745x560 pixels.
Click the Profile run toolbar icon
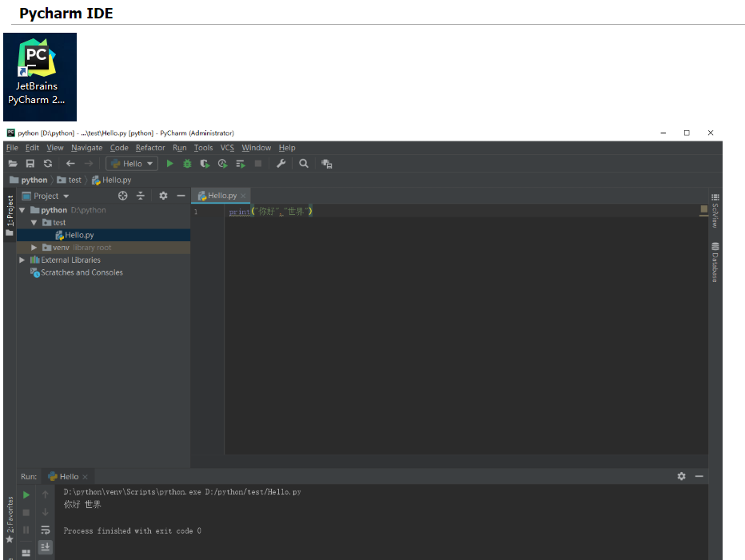222,164
